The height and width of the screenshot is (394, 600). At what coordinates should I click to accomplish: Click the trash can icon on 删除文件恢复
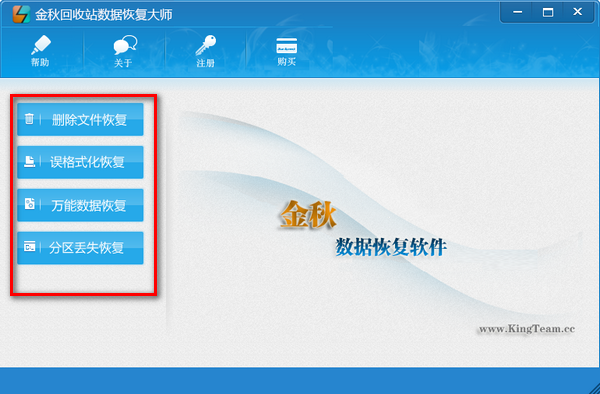(29, 119)
